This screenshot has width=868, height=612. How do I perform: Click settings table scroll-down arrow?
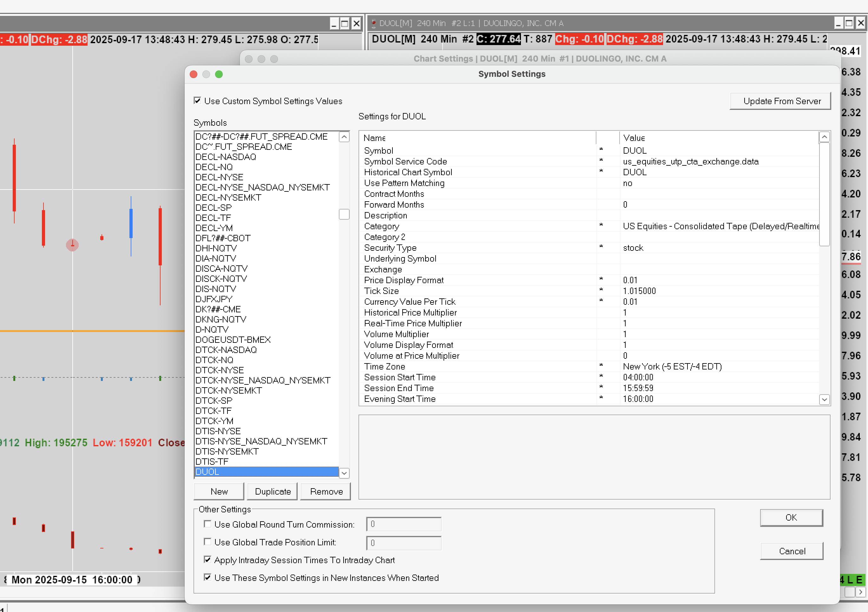[x=824, y=399]
